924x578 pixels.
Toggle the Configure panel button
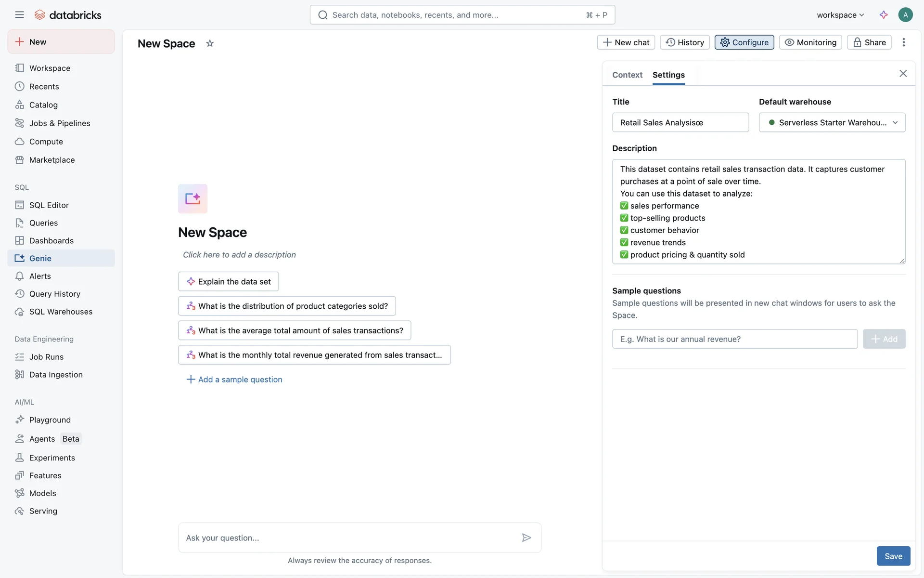(744, 42)
